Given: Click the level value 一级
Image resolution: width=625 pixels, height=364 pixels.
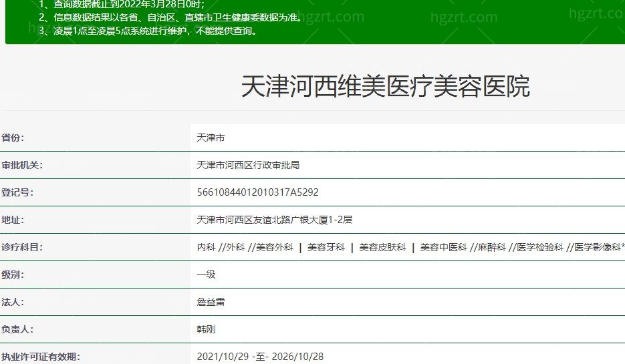Looking at the screenshot, I should (x=206, y=275).
